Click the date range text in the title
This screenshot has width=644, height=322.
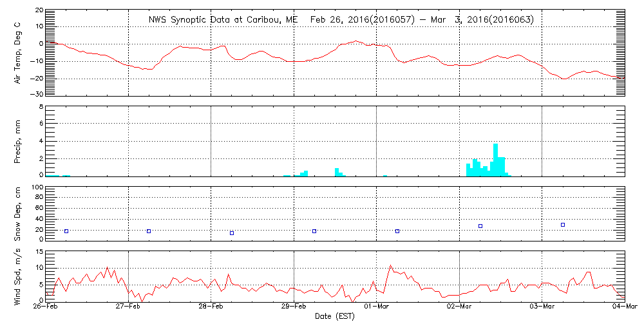point(422,20)
